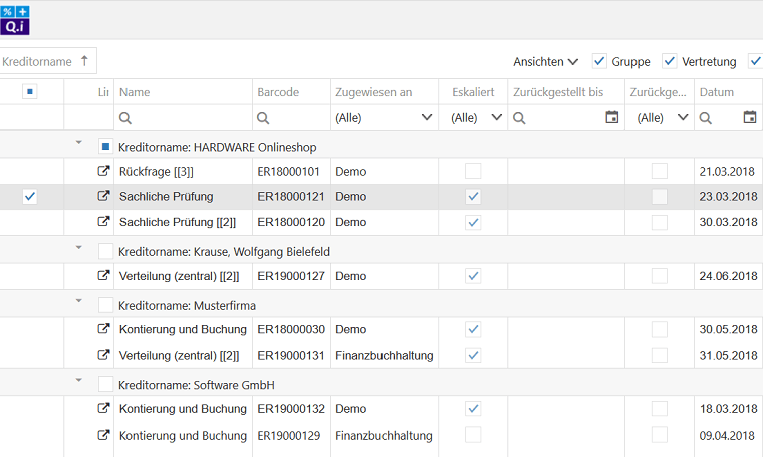Screen dimensions: 763x457
Task: Open the Ansichten dropdown
Action: click(545, 61)
